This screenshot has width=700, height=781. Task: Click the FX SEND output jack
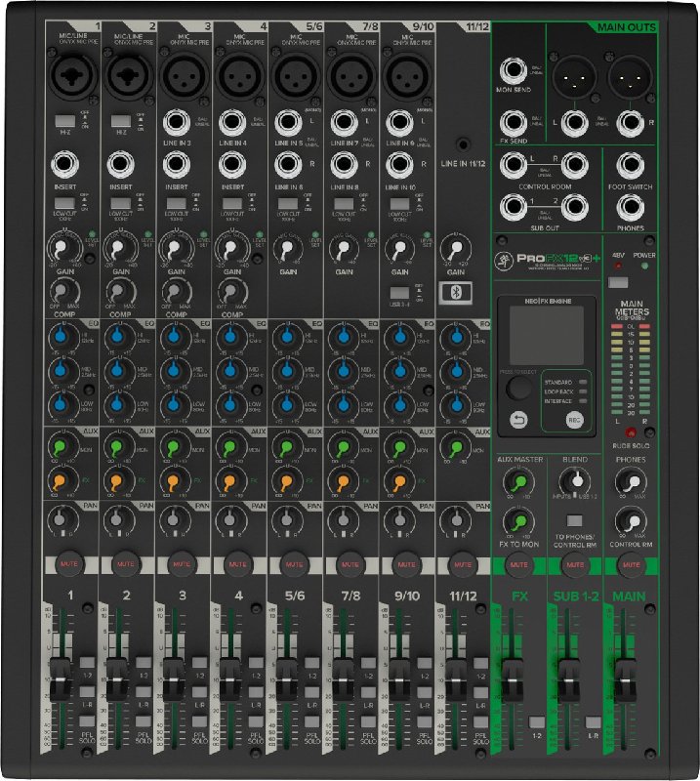coord(514,123)
